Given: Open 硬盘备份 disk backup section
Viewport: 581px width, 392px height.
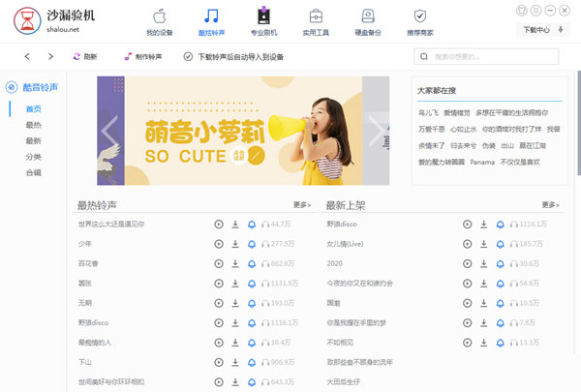Looking at the screenshot, I should tap(368, 21).
